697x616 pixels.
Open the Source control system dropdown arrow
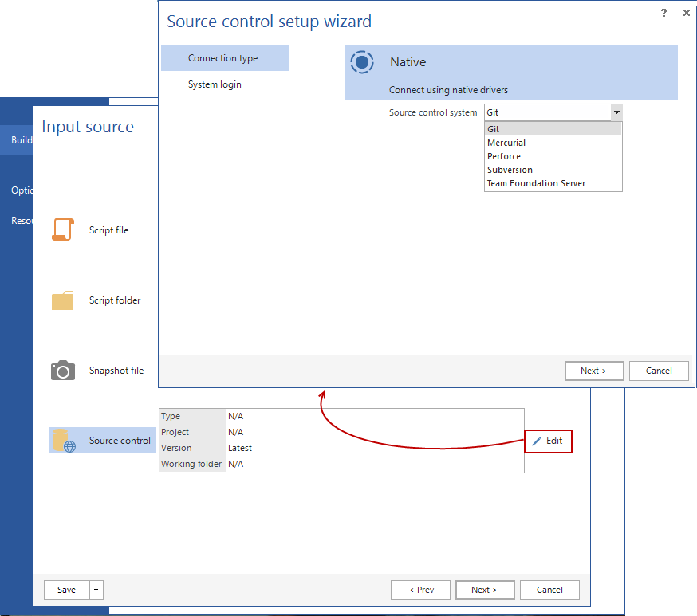click(616, 112)
